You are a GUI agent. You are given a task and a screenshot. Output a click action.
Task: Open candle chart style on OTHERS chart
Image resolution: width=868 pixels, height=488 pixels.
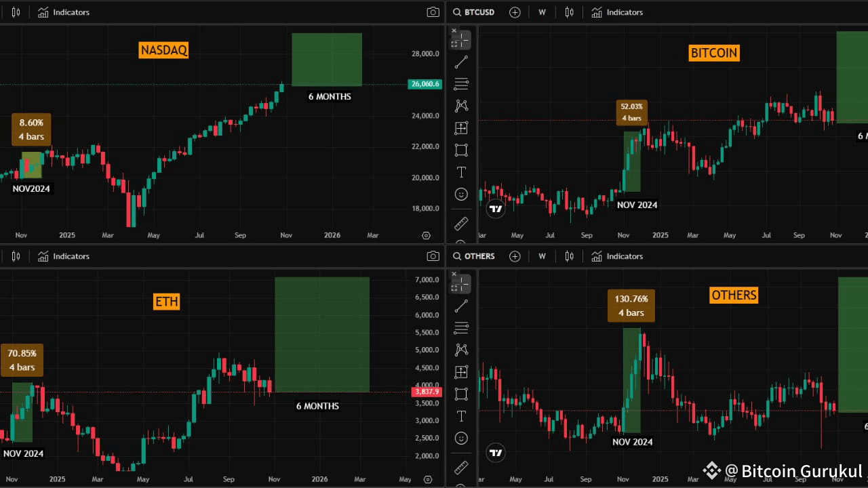pos(569,256)
